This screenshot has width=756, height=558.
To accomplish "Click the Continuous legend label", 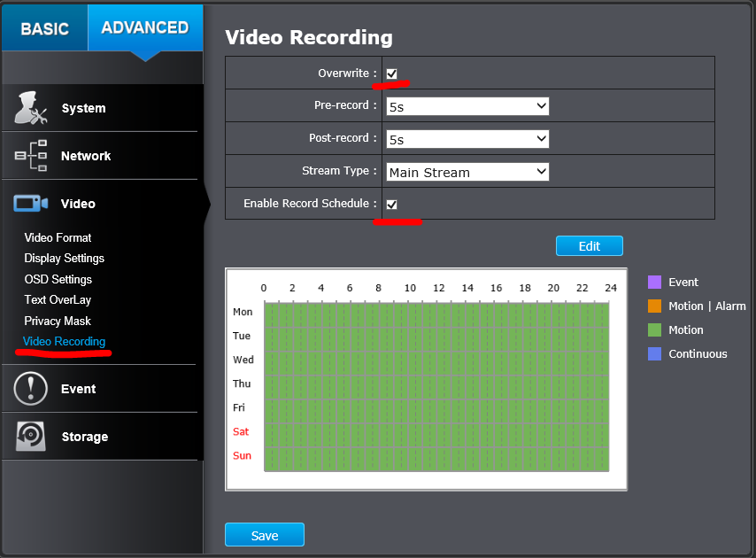I will [698, 354].
